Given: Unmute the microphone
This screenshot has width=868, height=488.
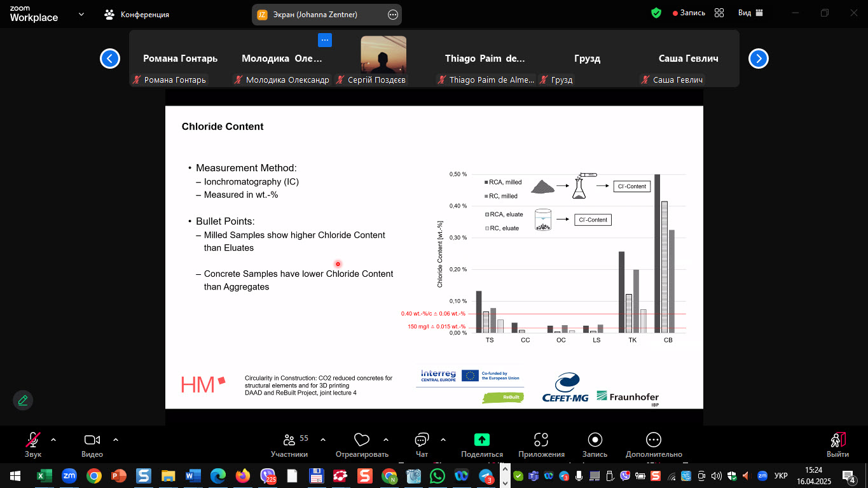Looking at the screenshot, I should [33, 444].
